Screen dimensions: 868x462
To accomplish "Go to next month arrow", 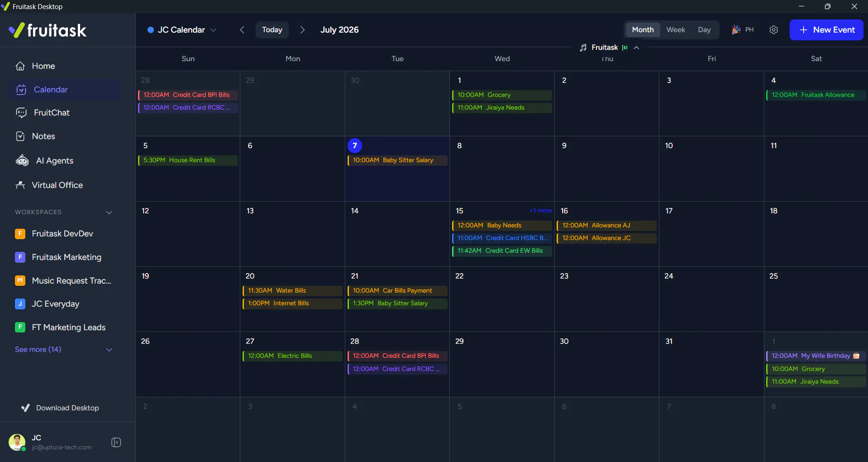I will (x=302, y=30).
